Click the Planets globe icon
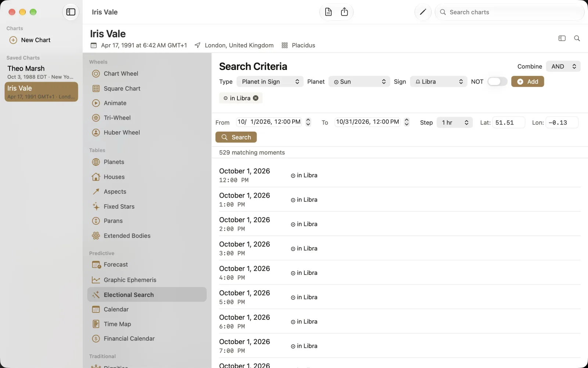This screenshot has width=588, height=368. [x=96, y=162]
